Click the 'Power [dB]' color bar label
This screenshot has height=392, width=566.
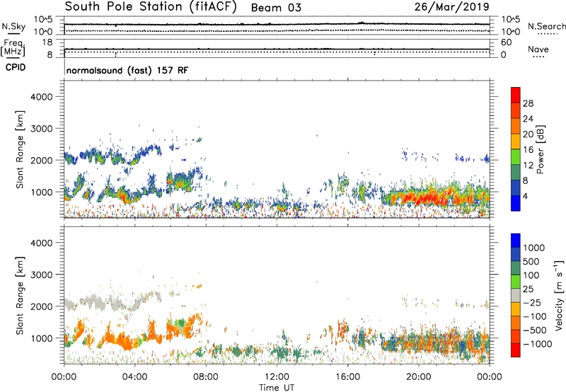coord(540,149)
